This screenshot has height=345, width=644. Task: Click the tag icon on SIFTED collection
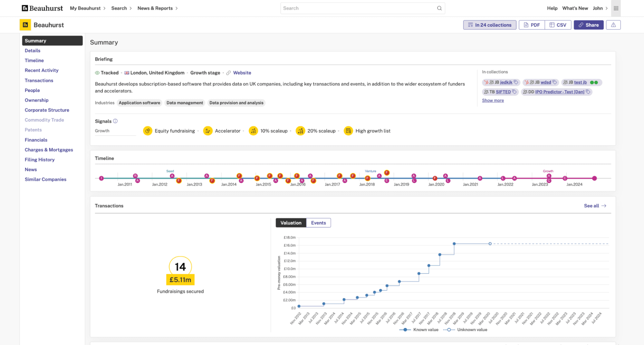point(514,92)
